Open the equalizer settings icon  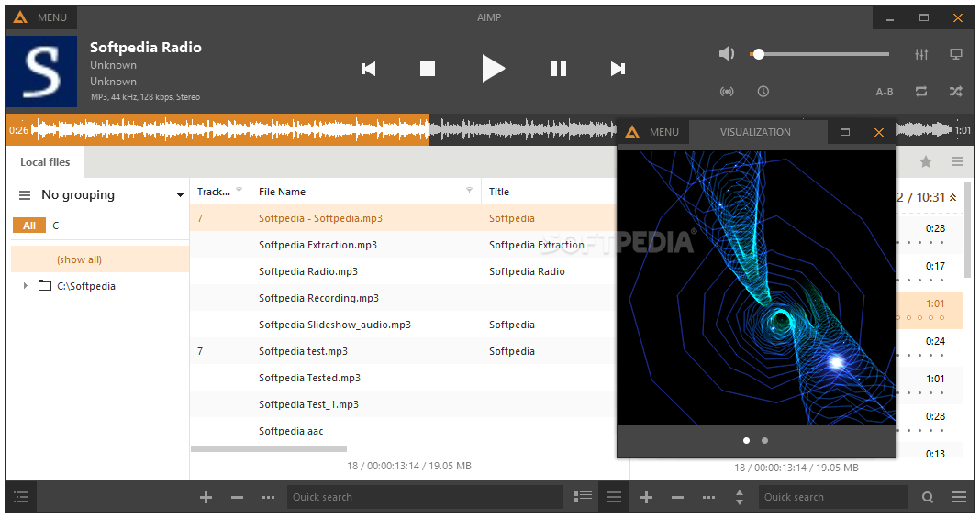click(x=921, y=54)
